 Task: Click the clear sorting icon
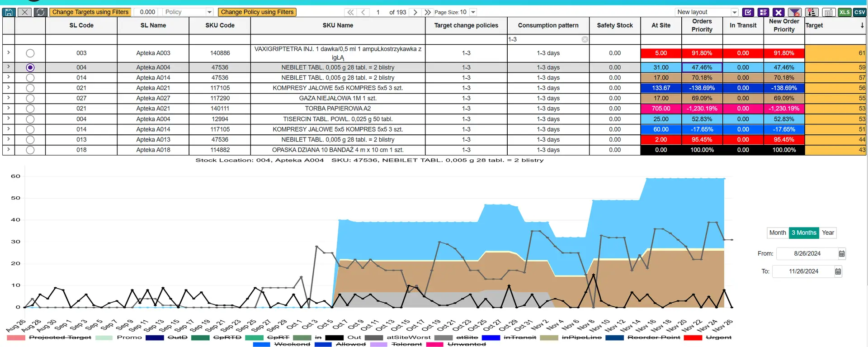tap(812, 12)
